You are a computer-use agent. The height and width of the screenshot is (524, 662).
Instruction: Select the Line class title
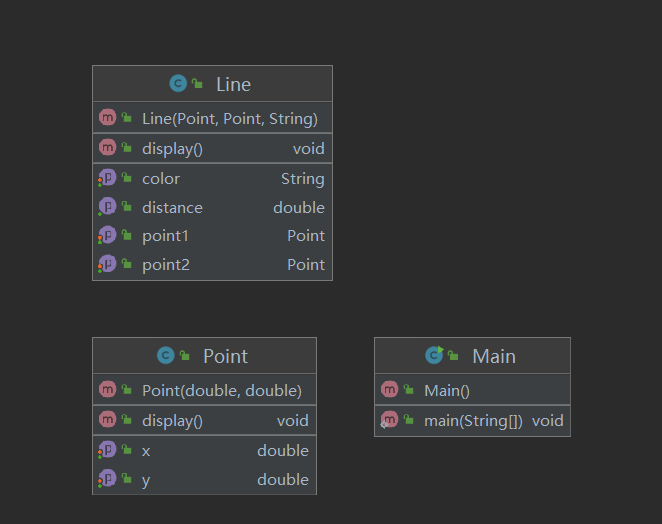(233, 85)
